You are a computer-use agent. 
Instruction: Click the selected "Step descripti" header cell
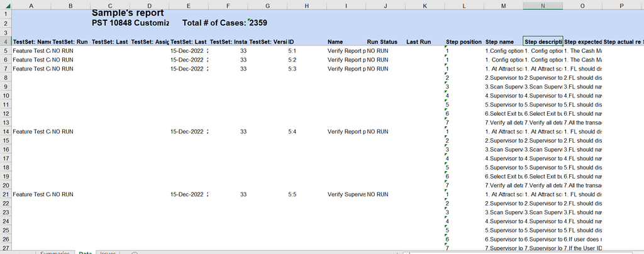pos(543,42)
